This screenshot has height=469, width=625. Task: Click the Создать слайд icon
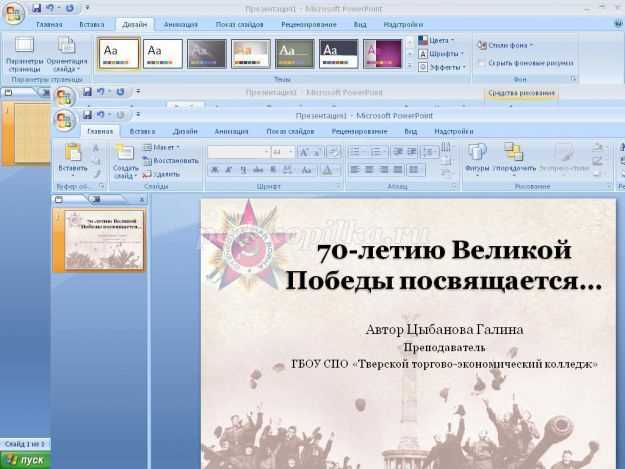tap(125, 153)
